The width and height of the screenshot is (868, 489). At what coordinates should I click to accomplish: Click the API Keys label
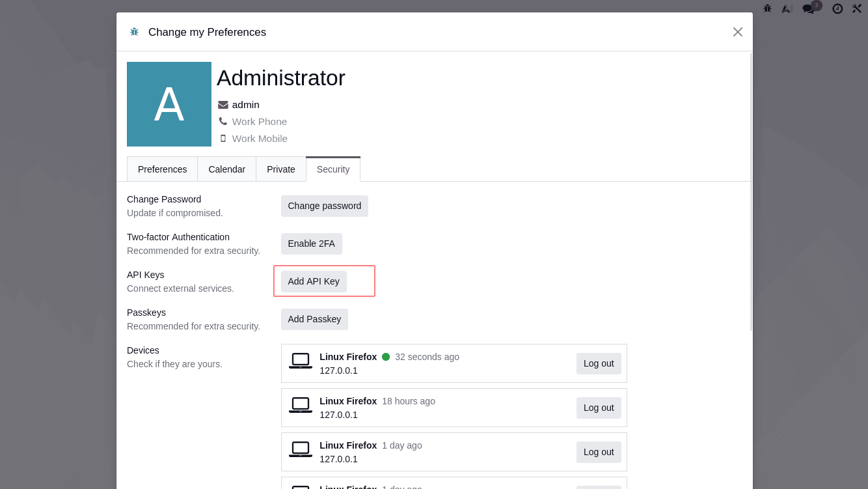[146, 275]
